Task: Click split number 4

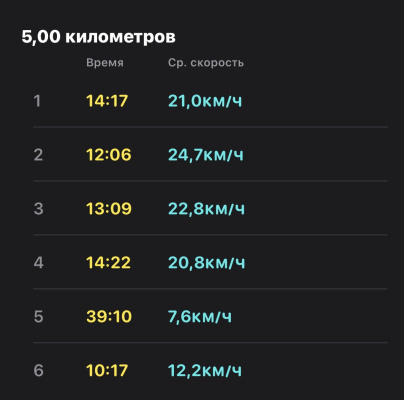Action: coord(38,263)
